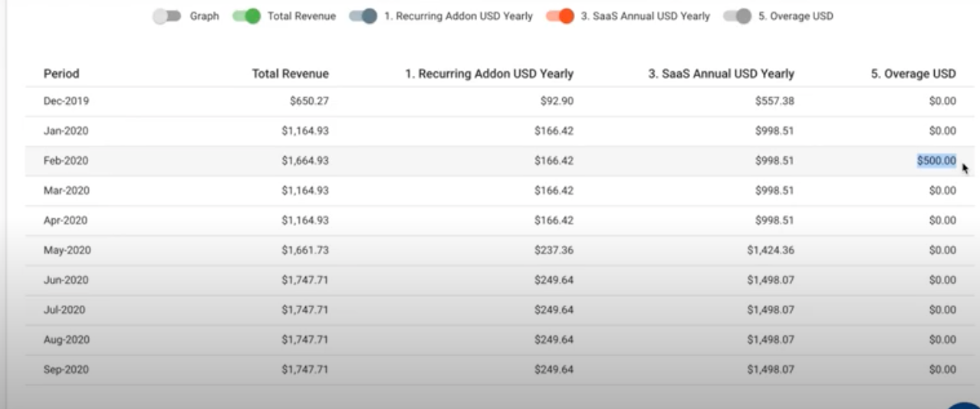This screenshot has height=409, width=980.
Task: Select the Jun-2020 period cell
Action: click(66, 280)
